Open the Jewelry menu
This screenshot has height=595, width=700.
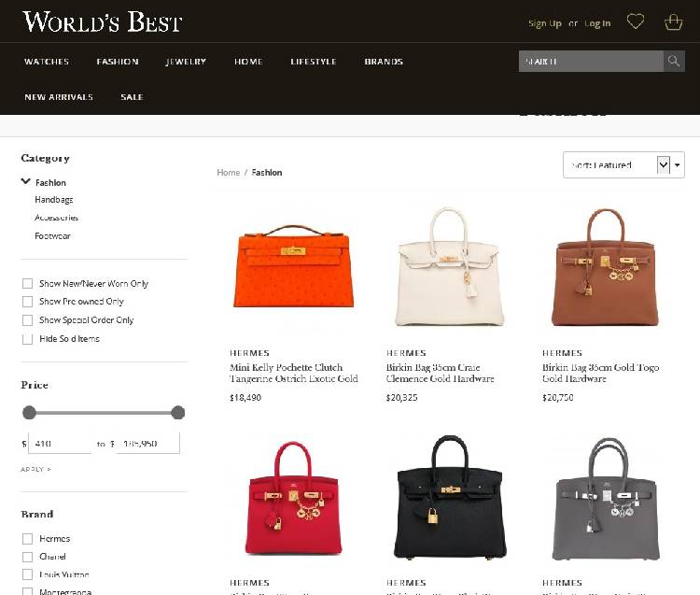pyautogui.click(x=186, y=62)
